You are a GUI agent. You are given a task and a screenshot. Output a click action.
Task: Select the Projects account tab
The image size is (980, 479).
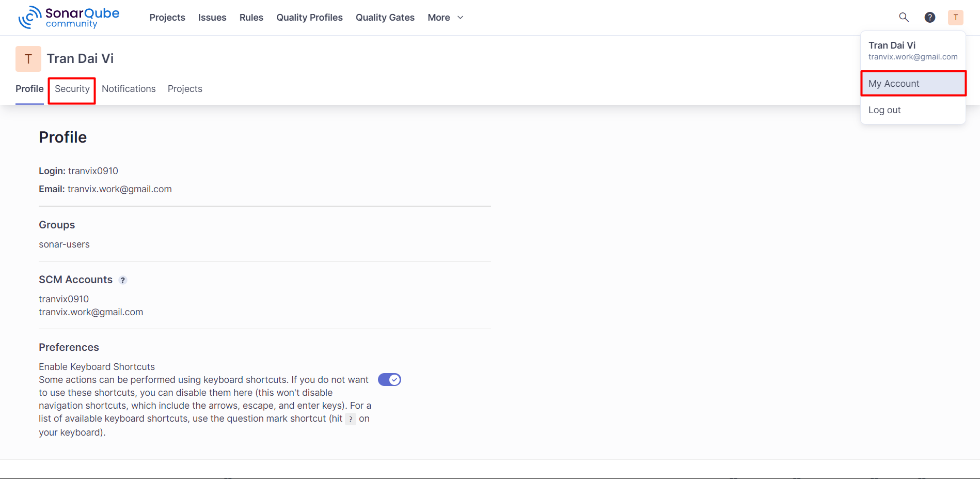[185, 89]
